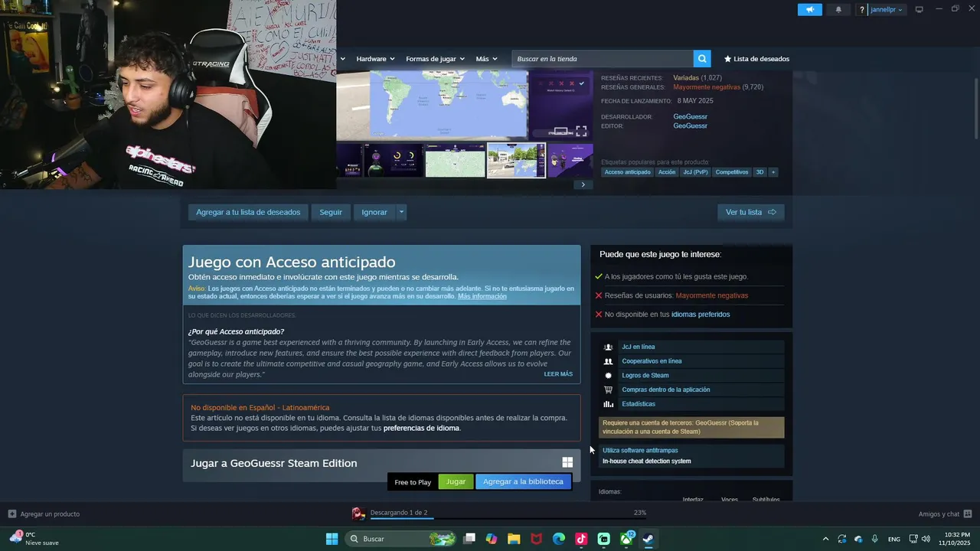The image size is (980, 551).
Task: Open Amigos y chat
Action: click(x=945, y=514)
